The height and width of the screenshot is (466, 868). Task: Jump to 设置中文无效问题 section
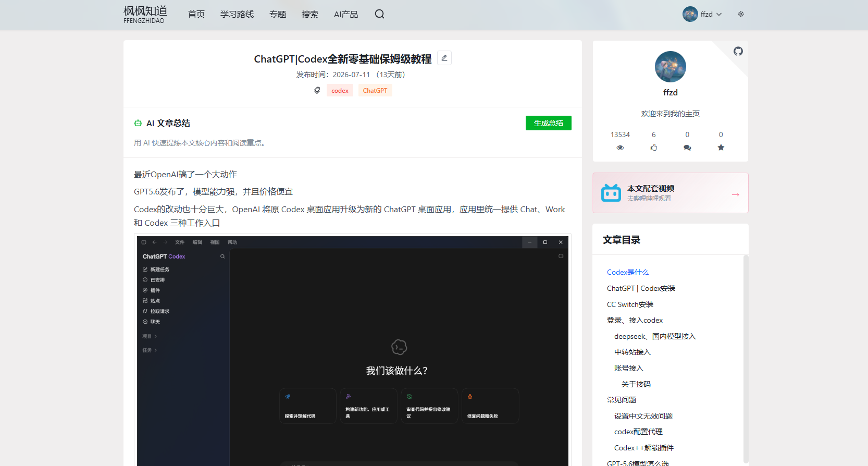click(x=643, y=416)
